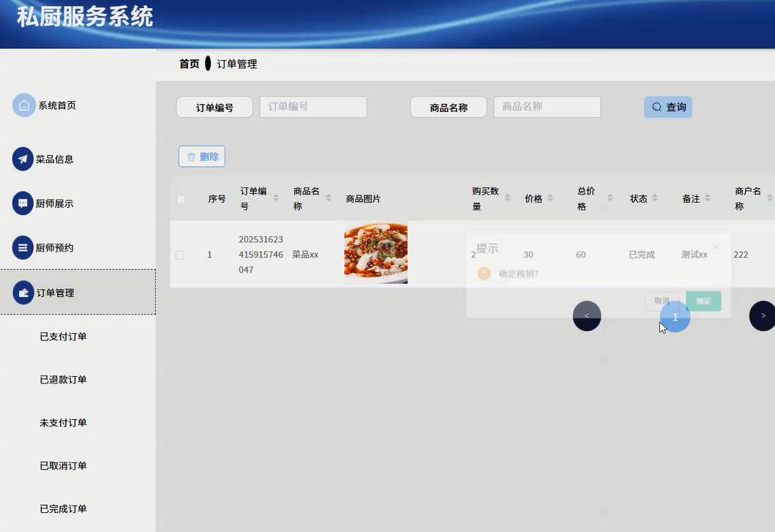Click the total price 60 cell
775x532 pixels.
[581, 255]
